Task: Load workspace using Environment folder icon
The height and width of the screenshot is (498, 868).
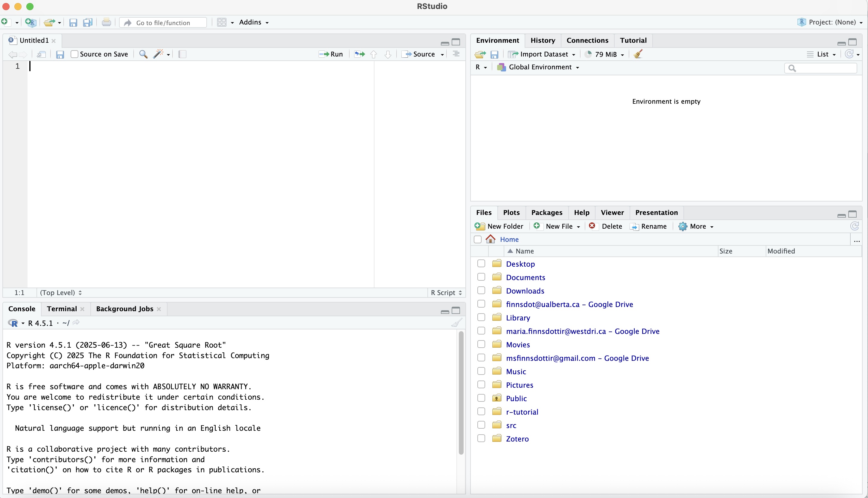Action: pyautogui.click(x=480, y=54)
